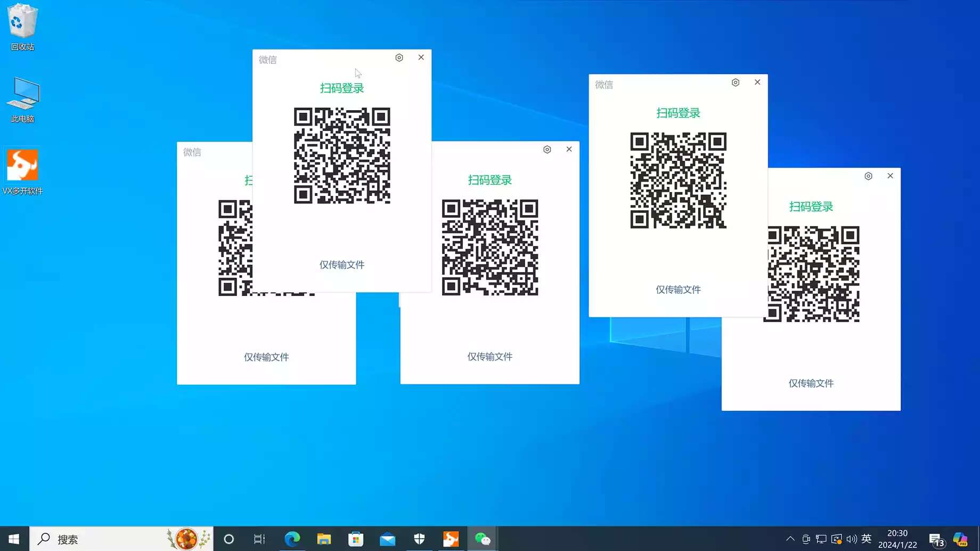Open the notification center showing 13 notifications

pos(936,540)
